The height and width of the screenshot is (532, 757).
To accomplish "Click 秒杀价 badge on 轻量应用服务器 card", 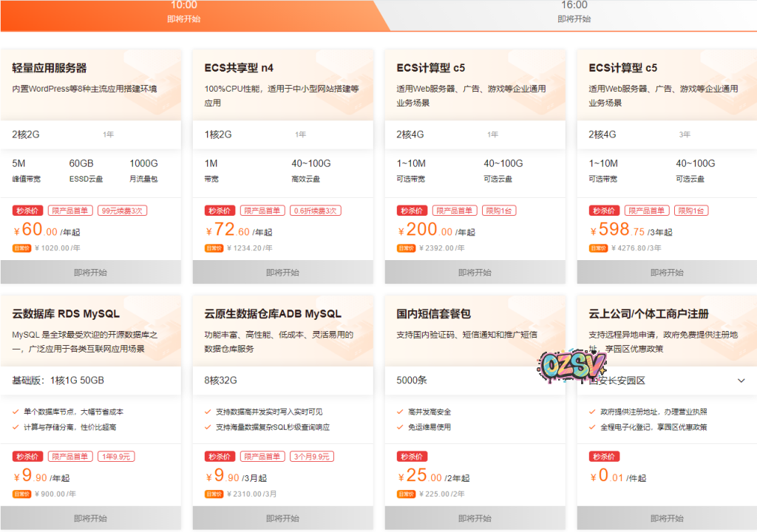I will (x=27, y=211).
